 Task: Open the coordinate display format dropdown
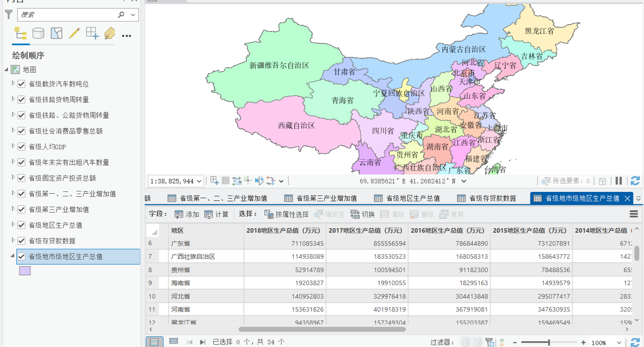(x=464, y=181)
